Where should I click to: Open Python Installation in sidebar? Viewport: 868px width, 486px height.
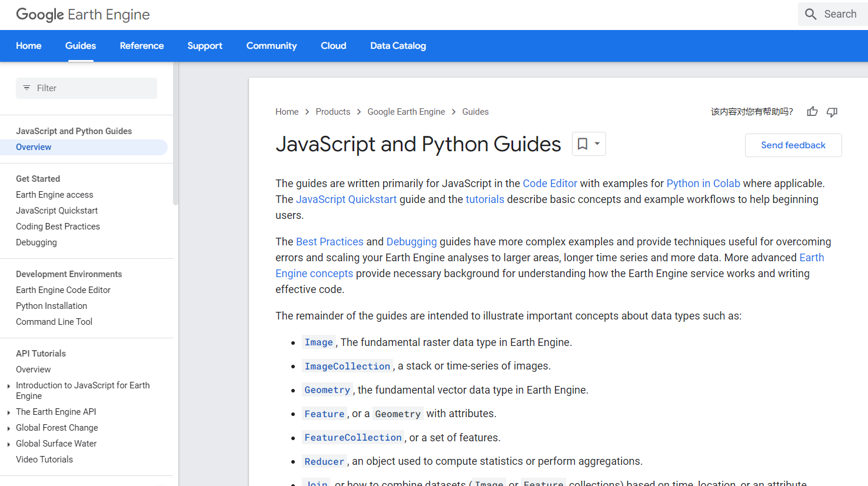pyautogui.click(x=51, y=306)
